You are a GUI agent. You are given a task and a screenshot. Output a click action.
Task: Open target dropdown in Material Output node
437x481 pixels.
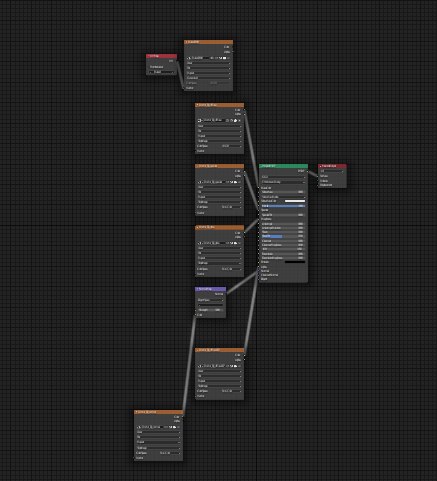(x=332, y=171)
